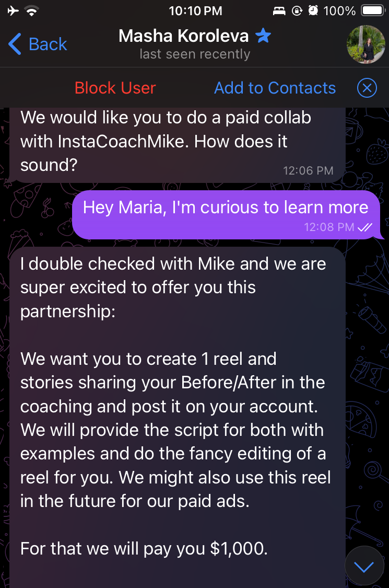389x588 pixels.
Task: Jump to latest message with down arrow
Action: pyautogui.click(x=364, y=566)
